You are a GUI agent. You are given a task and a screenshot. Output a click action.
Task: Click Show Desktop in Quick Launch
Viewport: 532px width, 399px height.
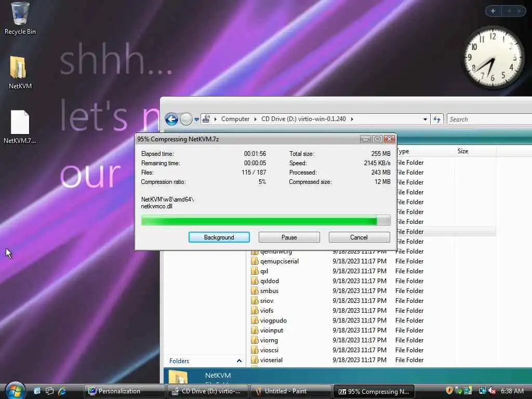tap(37, 391)
